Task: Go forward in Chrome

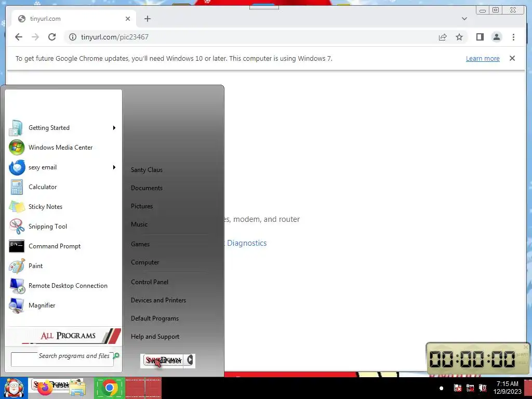Action: click(x=35, y=37)
